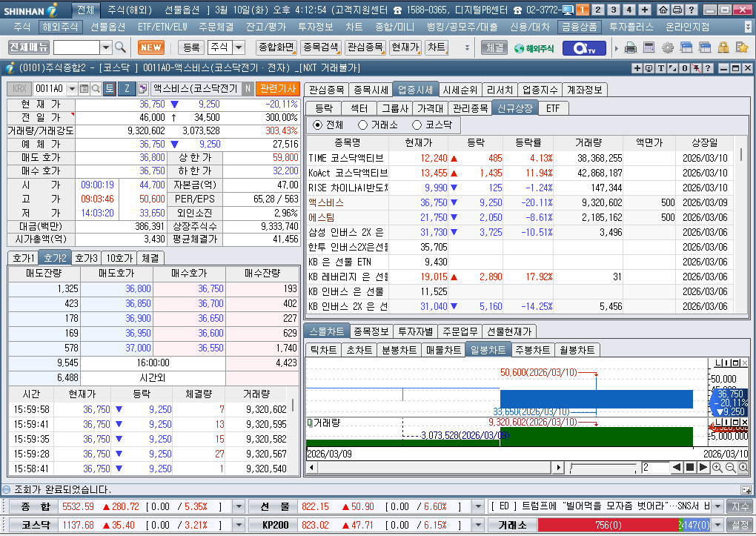The height and width of the screenshot is (536, 756).
Task: Click the plus icon in 주식종합2 window header
Action: coord(637,68)
